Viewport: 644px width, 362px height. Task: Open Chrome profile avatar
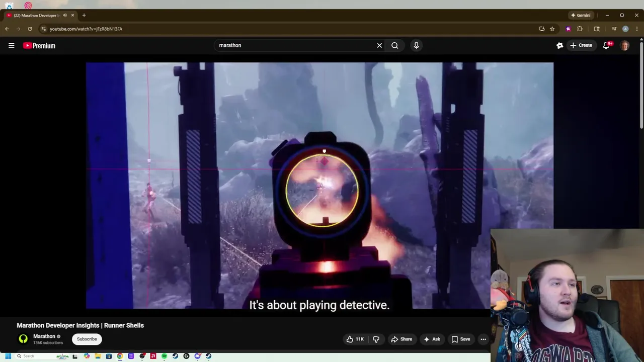coord(625,29)
